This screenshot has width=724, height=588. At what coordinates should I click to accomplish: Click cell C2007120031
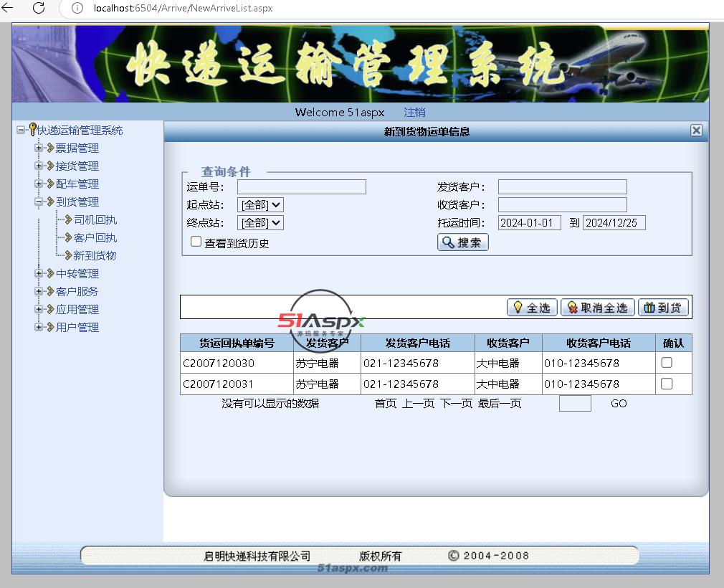tap(237, 384)
